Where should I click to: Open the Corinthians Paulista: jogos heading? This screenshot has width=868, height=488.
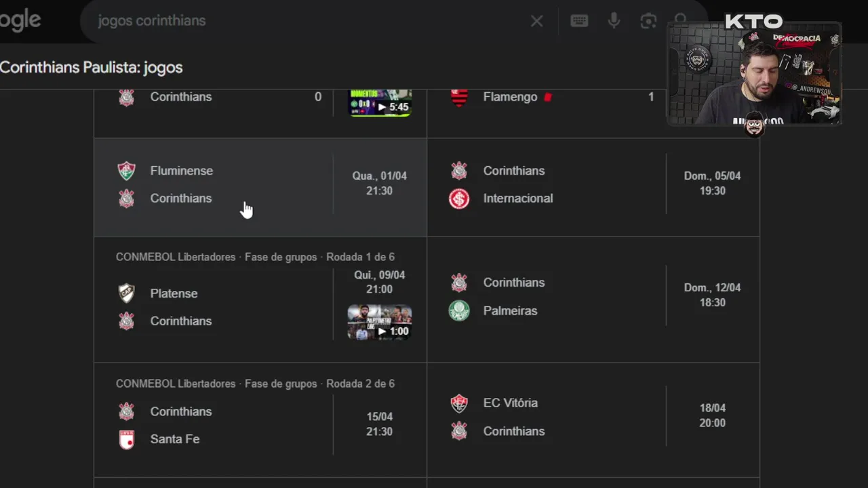(92, 68)
